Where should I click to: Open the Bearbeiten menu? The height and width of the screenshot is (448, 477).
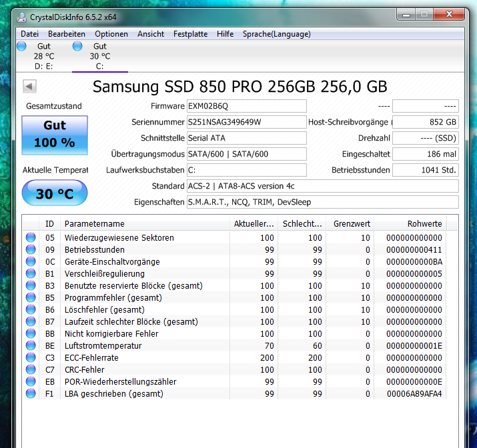(67, 34)
